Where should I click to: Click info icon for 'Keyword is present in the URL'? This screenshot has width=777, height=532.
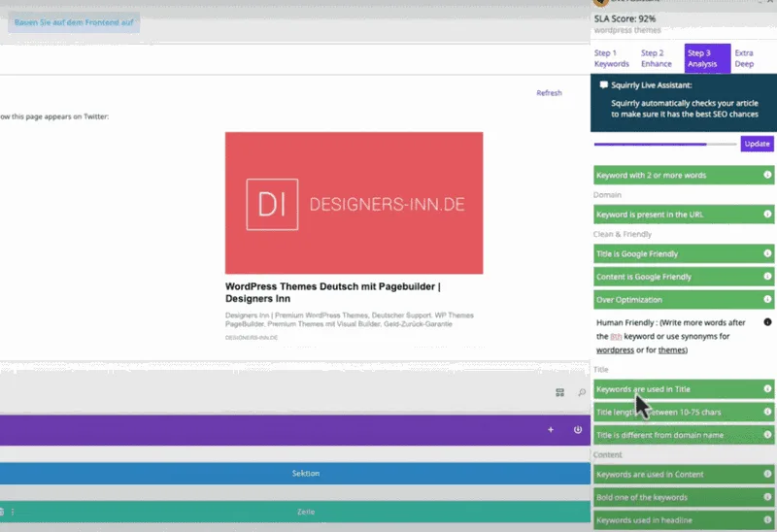(x=767, y=214)
